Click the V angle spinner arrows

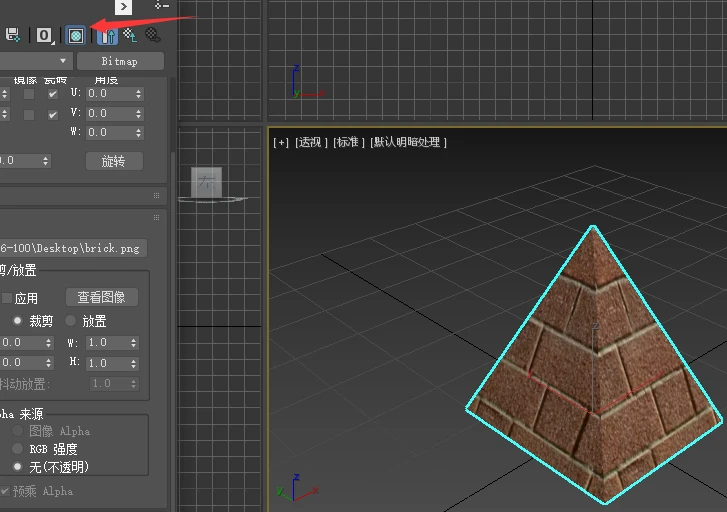click(139, 114)
